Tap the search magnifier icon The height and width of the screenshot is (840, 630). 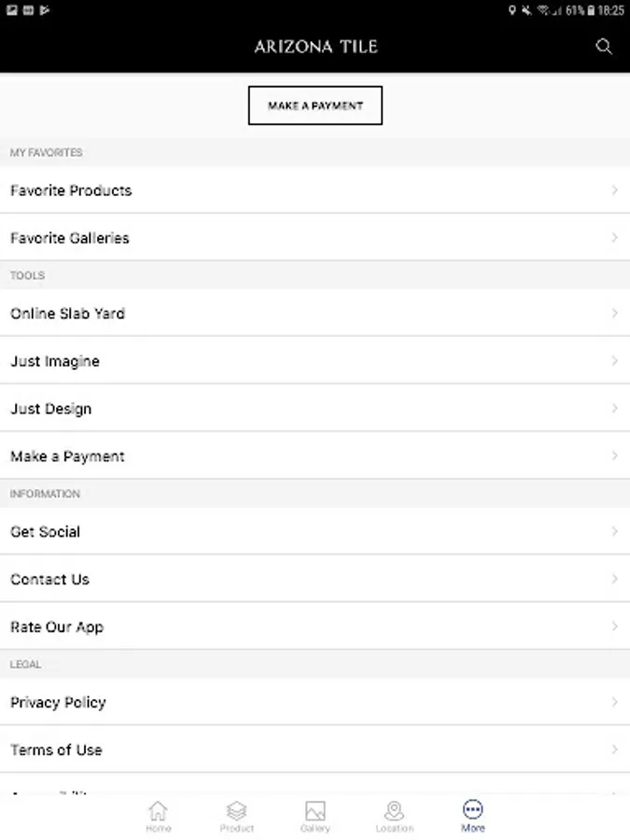tap(604, 47)
